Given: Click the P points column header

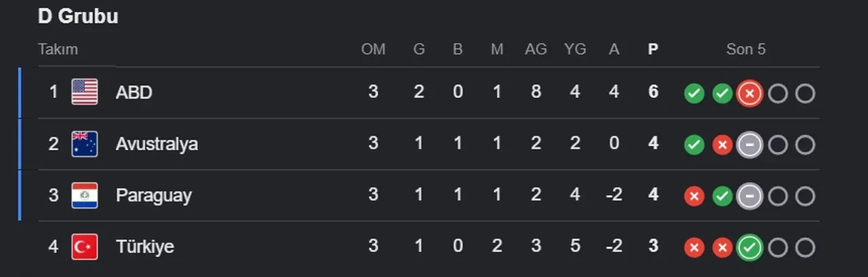Looking at the screenshot, I should (653, 50).
